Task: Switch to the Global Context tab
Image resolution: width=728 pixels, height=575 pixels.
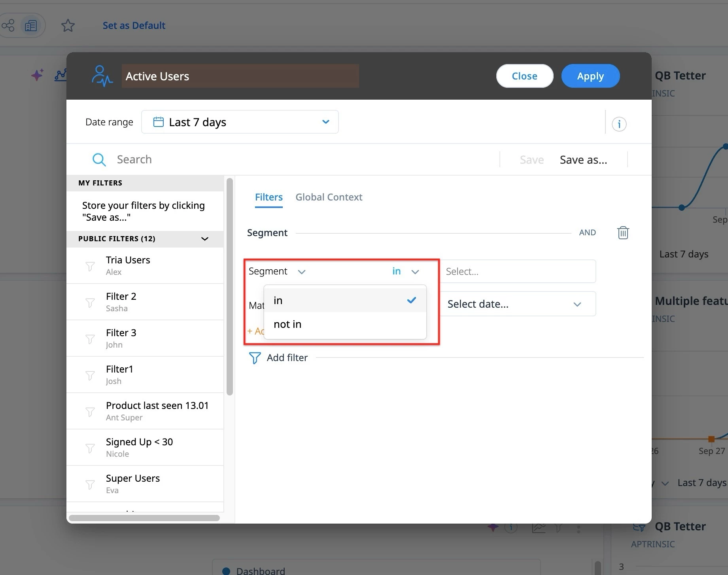Action: coord(329,197)
